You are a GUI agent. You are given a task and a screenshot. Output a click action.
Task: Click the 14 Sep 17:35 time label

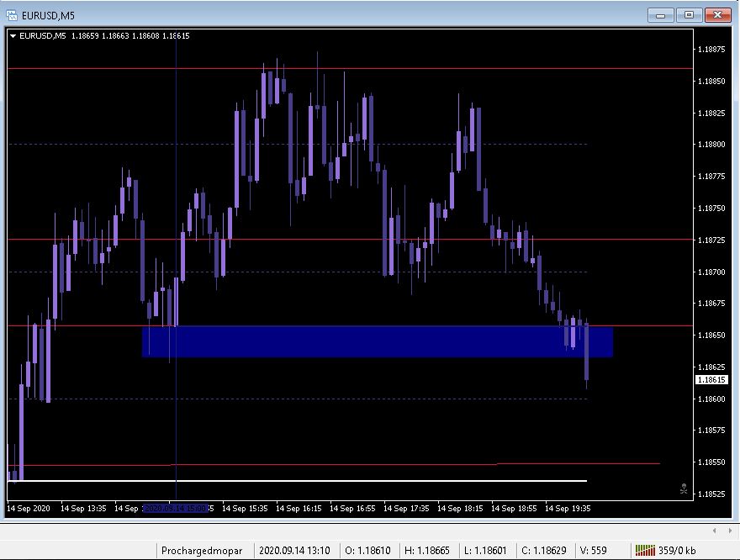406,509
